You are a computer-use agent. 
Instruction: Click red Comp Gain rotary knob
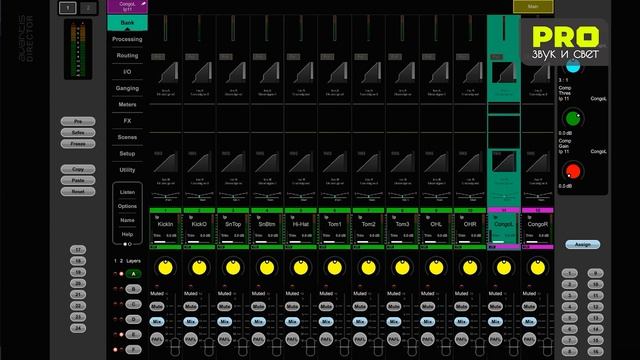click(573, 172)
